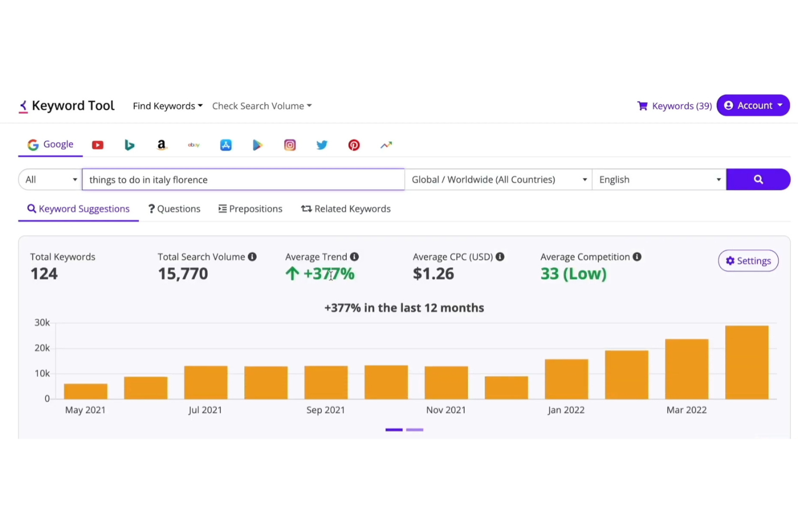Open Amazon keyword suggestions
This screenshot has width=798, height=532.
point(161,144)
